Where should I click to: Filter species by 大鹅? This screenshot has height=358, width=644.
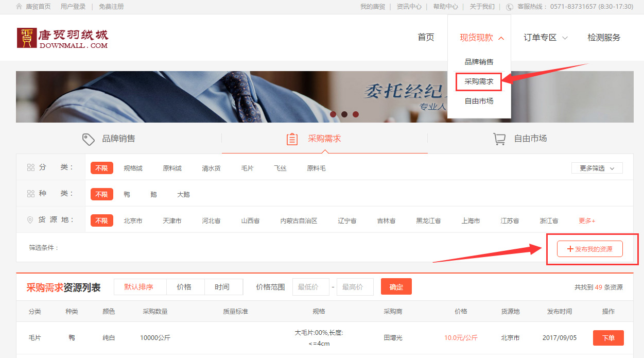183,194
